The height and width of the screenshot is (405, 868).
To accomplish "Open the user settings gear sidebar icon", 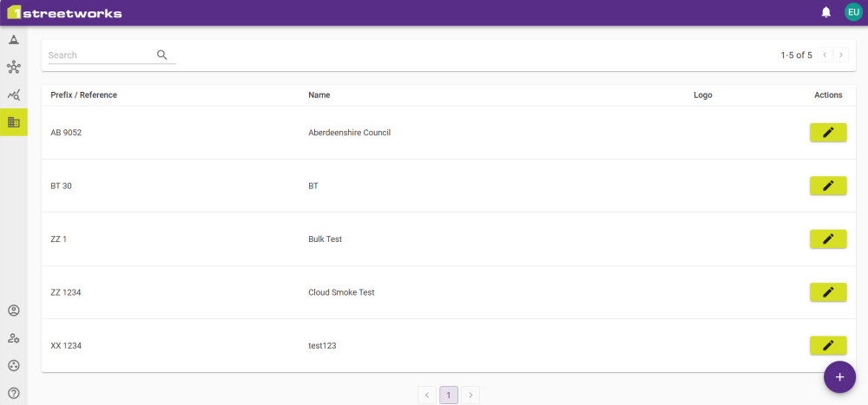I will tap(14, 338).
